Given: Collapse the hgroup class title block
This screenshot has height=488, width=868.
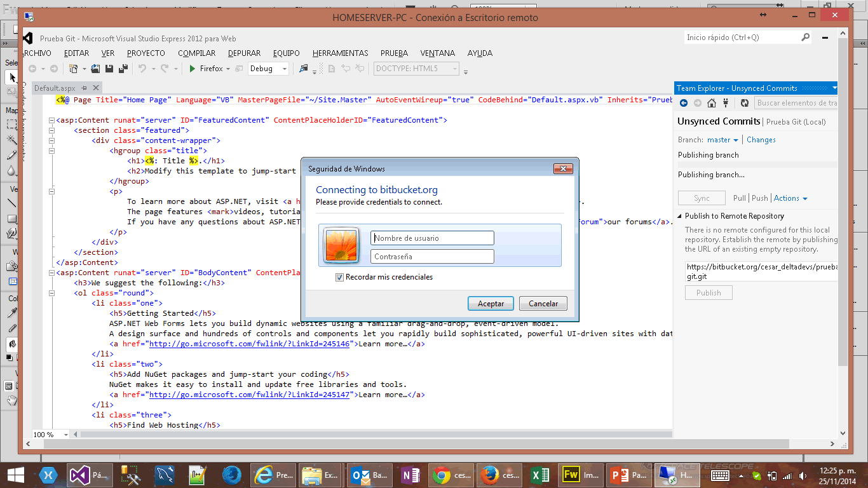Looking at the screenshot, I should point(51,151).
